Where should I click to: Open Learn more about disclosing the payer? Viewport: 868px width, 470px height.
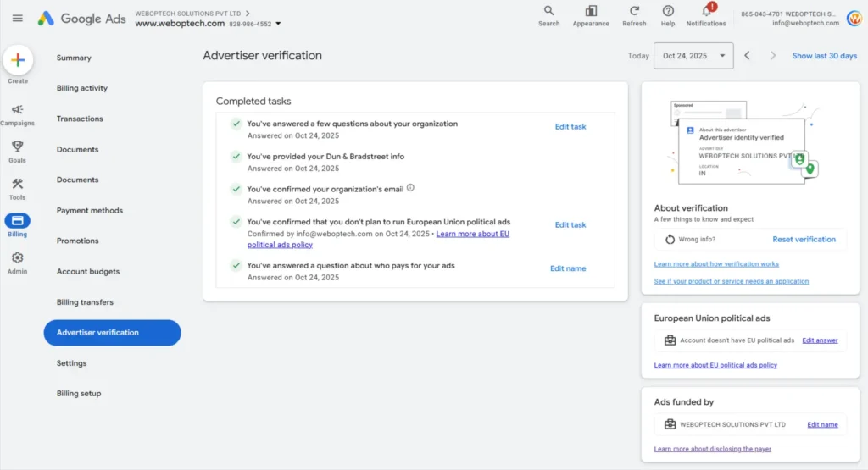click(712, 449)
